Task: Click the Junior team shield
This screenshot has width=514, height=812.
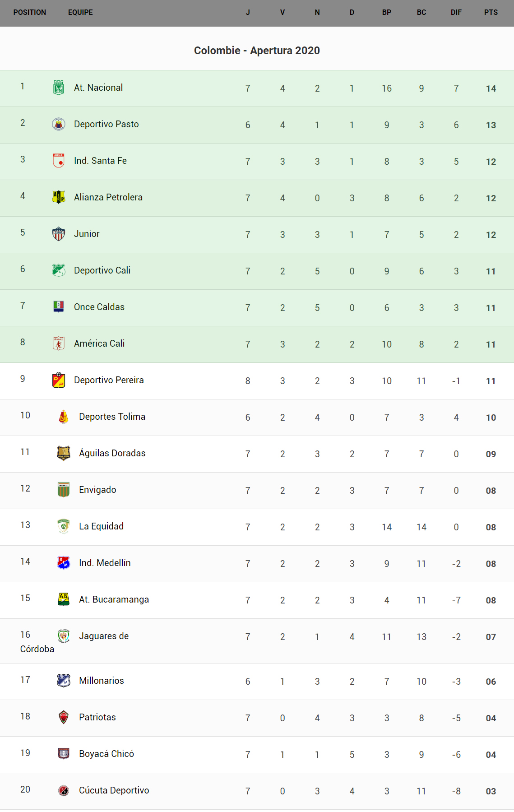Action: pos(59,234)
